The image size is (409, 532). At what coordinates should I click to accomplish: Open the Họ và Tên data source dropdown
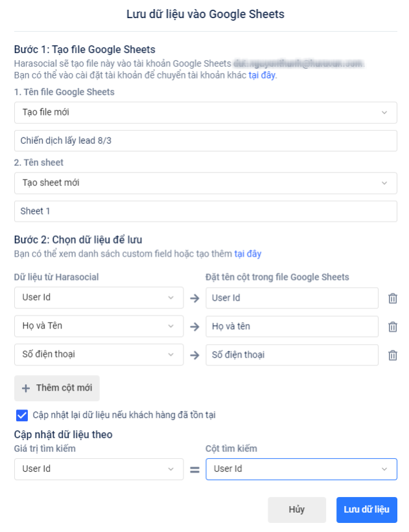tap(99, 327)
